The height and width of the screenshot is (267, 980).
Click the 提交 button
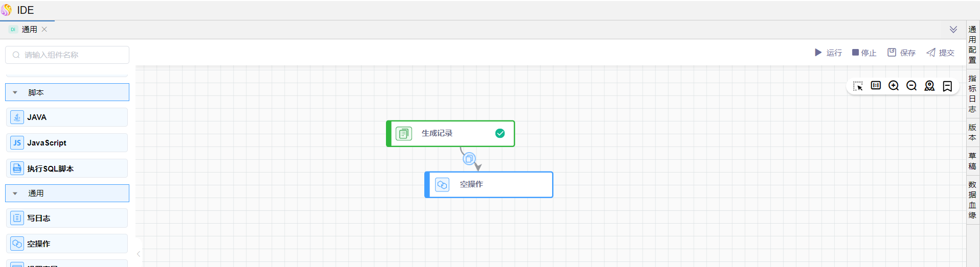(x=941, y=53)
